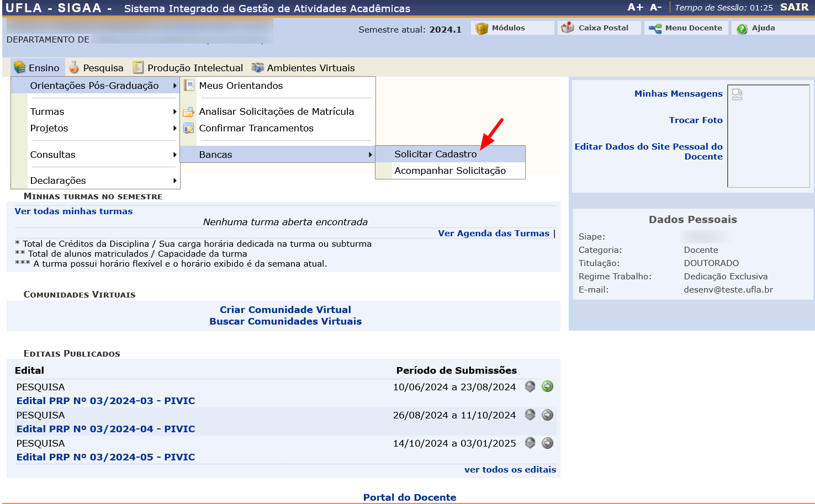Image resolution: width=815 pixels, height=504 pixels.
Task: Click the submission period 10/06/2024 a 23/08/2024
Action: tap(454, 387)
